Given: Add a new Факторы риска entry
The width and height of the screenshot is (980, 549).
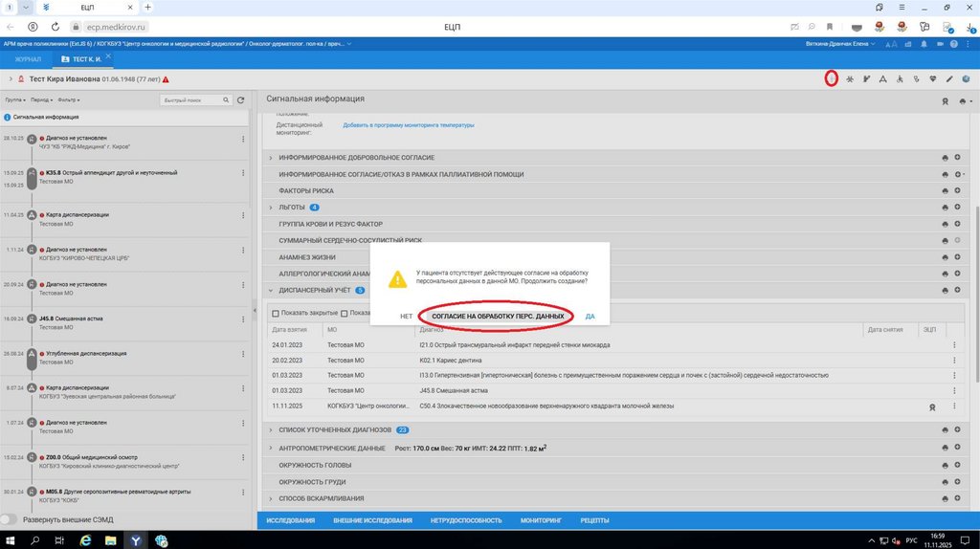Looking at the screenshot, I should tap(957, 190).
